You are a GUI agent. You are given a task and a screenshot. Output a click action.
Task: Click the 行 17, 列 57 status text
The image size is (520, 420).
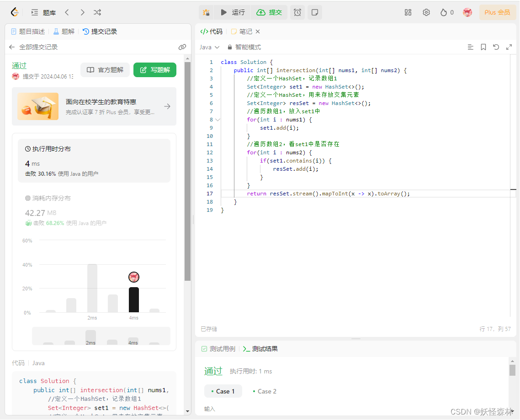[495, 329]
